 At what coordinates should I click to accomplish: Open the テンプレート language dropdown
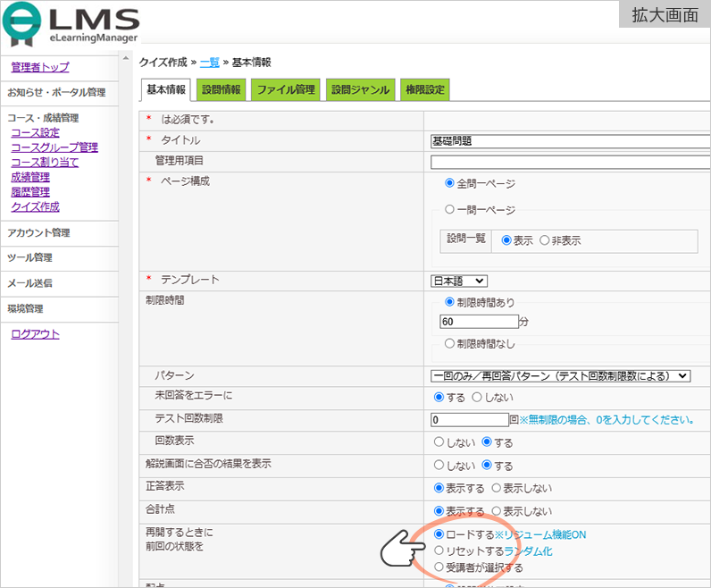click(459, 281)
